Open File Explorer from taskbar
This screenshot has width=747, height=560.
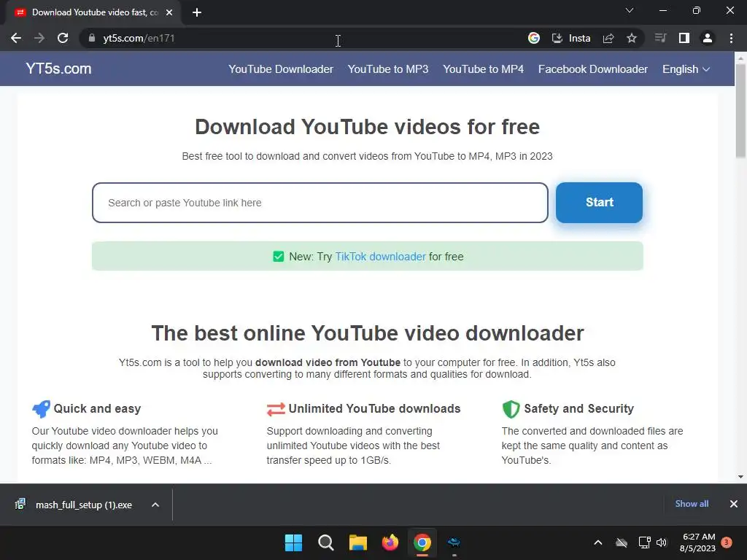click(357, 542)
